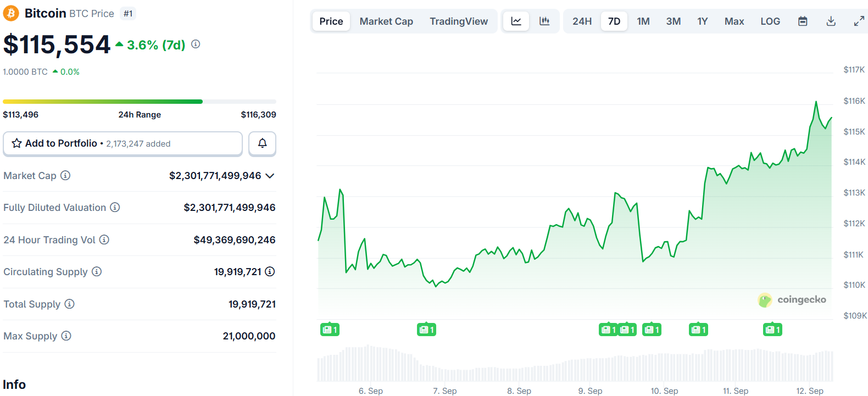Image resolution: width=868 pixels, height=396 pixels.
Task: Select the 1M time range
Action: 643,21
